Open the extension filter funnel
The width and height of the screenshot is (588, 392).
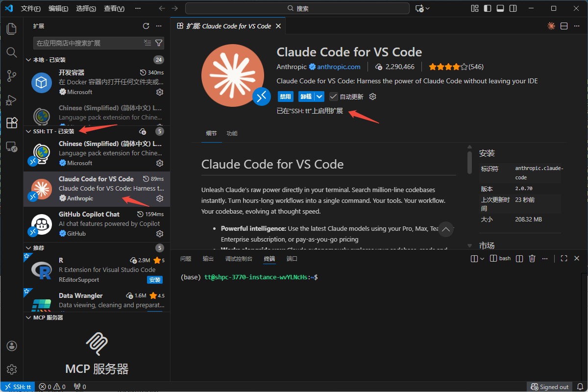click(x=159, y=43)
